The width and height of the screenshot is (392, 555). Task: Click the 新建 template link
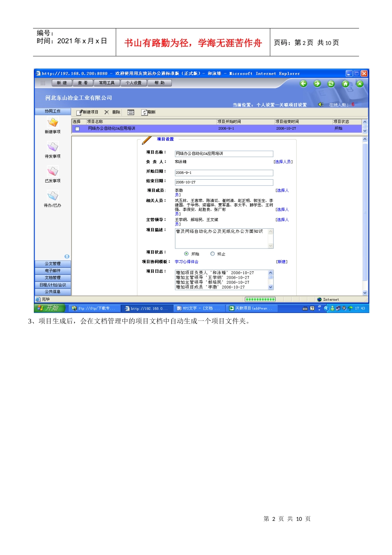pos(282,262)
